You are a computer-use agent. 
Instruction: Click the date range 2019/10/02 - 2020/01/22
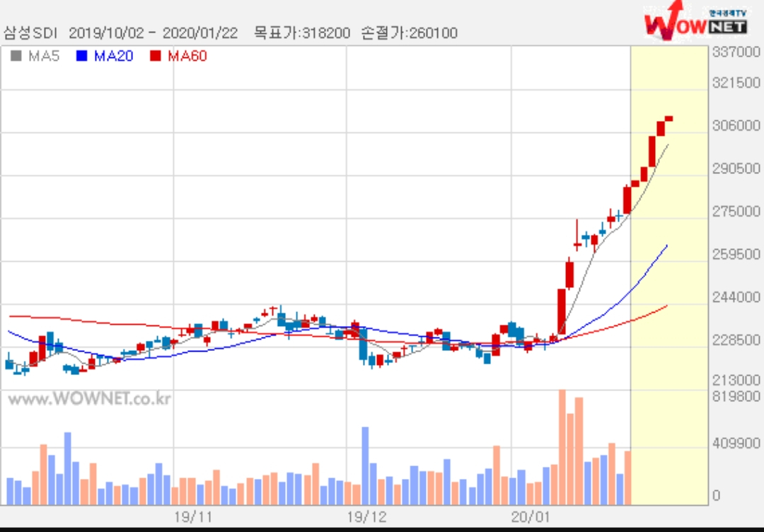[154, 33]
